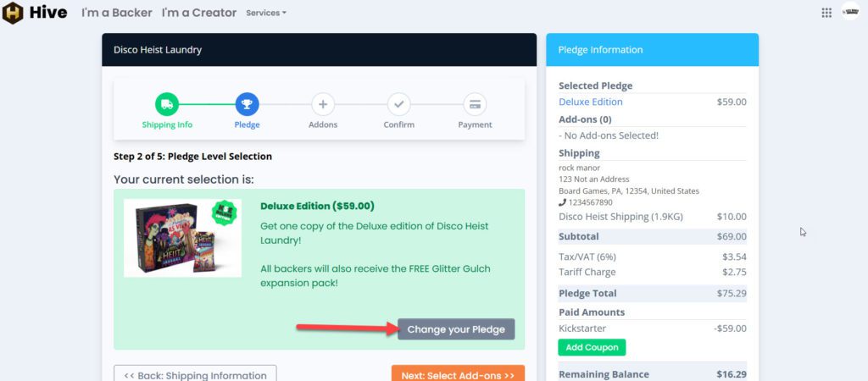Open the apps grid icon
The image size is (868, 381).
(826, 13)
